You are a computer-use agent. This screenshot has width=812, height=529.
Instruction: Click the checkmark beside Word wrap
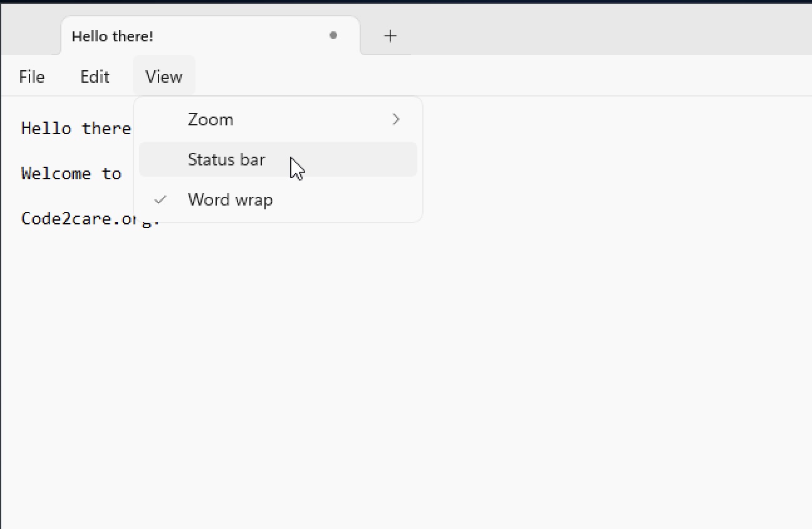(160, 199)
